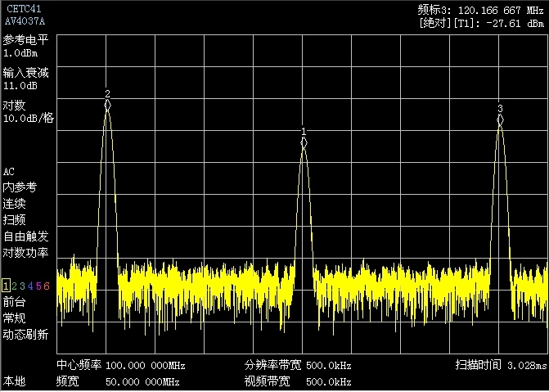Select trace 1 indicator
The width and height of the screenshot is (549, 392).
[x=6, y=286]
